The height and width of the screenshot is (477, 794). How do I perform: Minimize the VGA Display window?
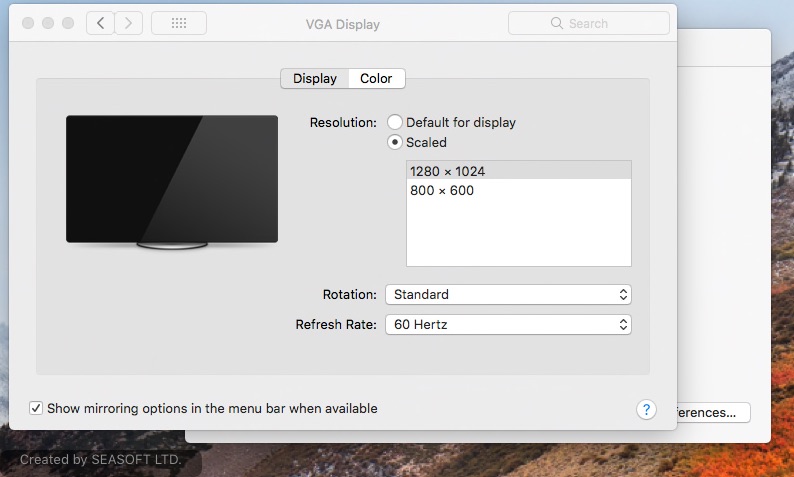(48, 23)
